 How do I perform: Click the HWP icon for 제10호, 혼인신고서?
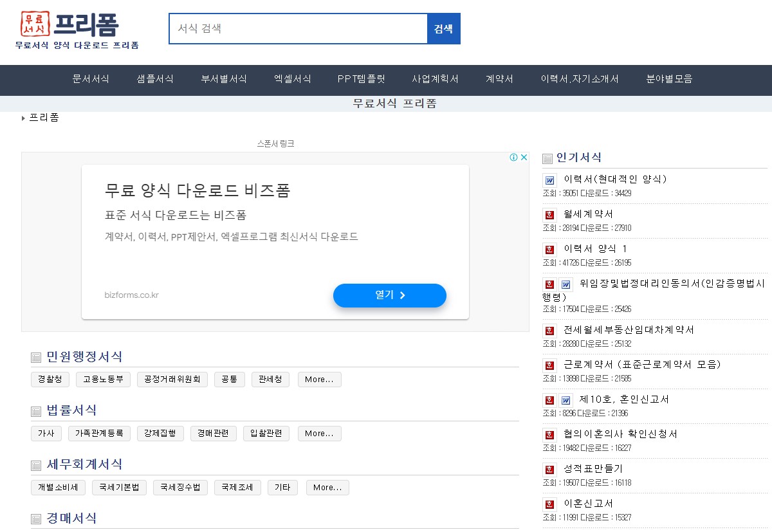point(549,400)
